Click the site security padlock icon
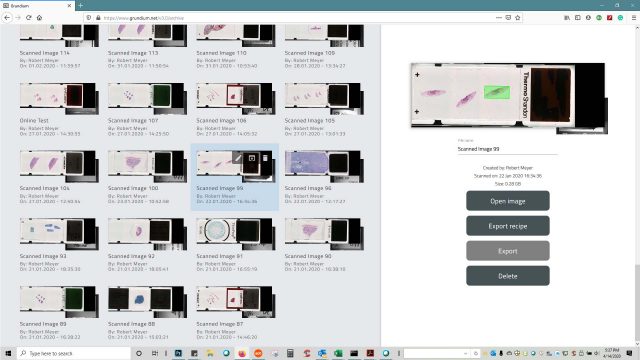 point(98,18)
